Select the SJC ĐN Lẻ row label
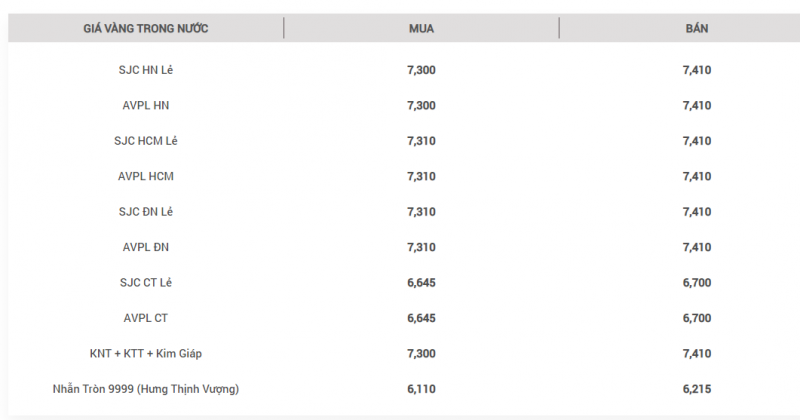This screenshot has width=800, height=420. tap(146, 212)
